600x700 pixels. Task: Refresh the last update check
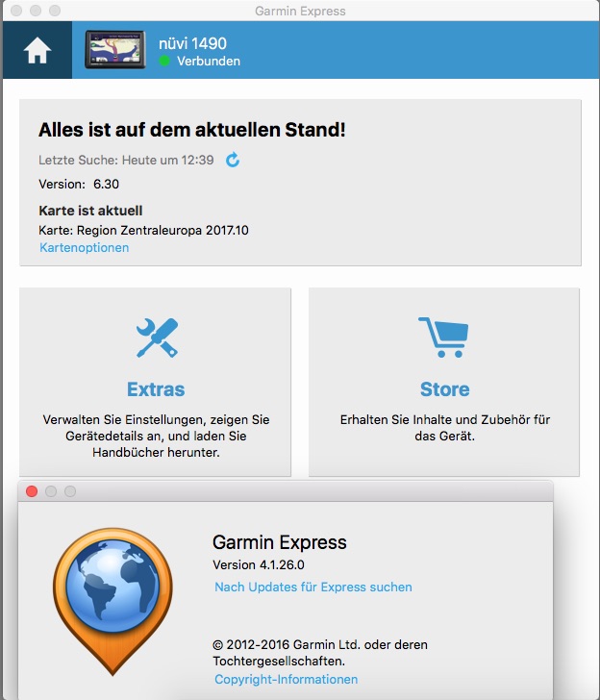point(233,160)
